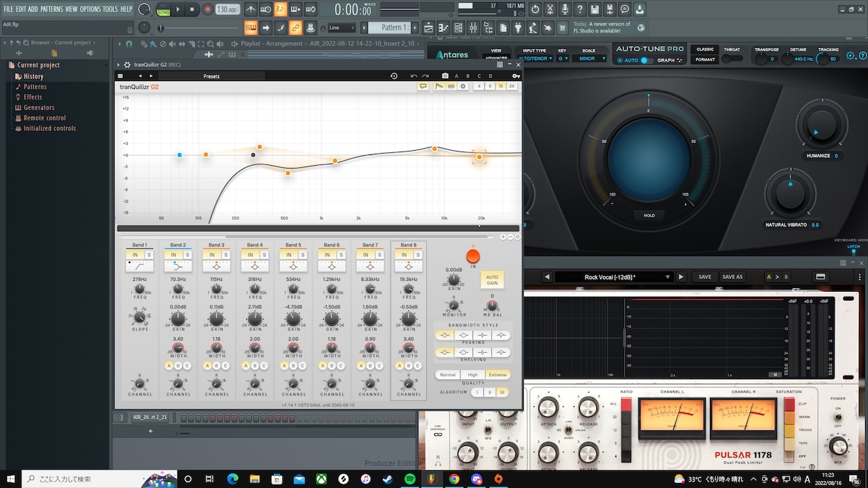Open the OPTIONS menu

coord(90,9)
